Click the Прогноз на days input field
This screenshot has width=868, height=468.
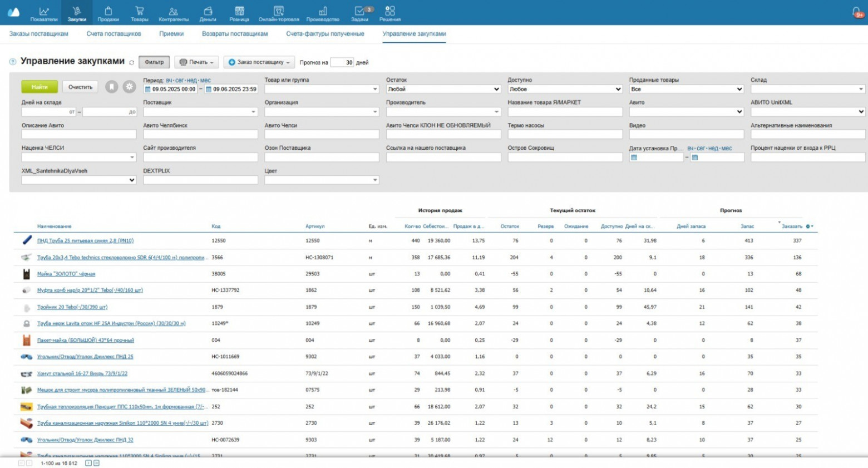click(x=342, y=62)
